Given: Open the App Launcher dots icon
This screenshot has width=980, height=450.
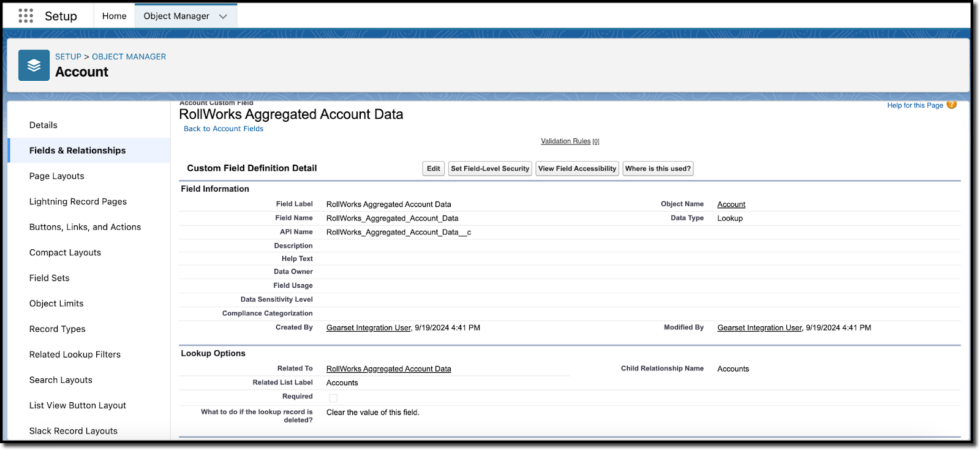Looking at the screenshot, I should [x=26, y=16].
